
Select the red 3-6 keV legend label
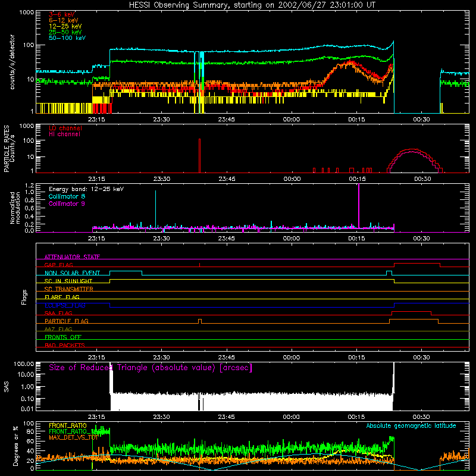[x=62, y=14]
